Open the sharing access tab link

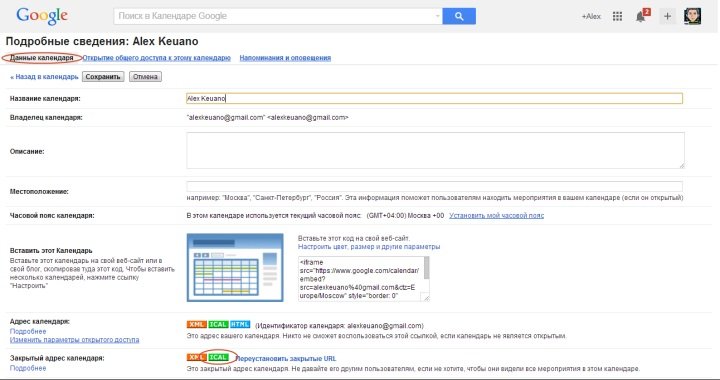[157, 58]
